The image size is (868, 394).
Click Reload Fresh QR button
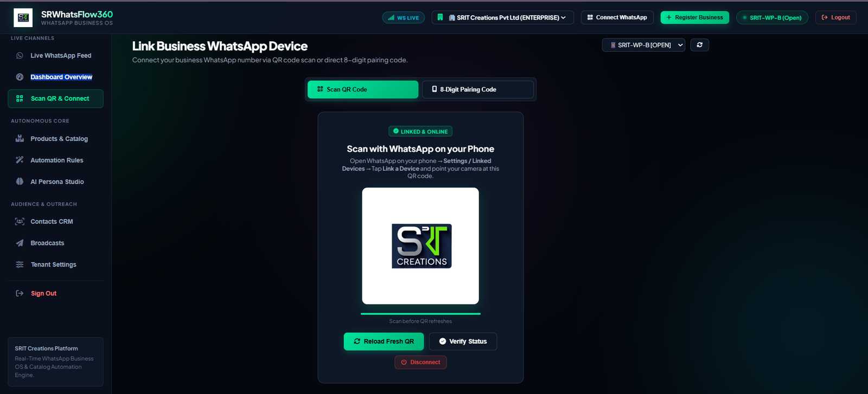click(x=384, y=341)
